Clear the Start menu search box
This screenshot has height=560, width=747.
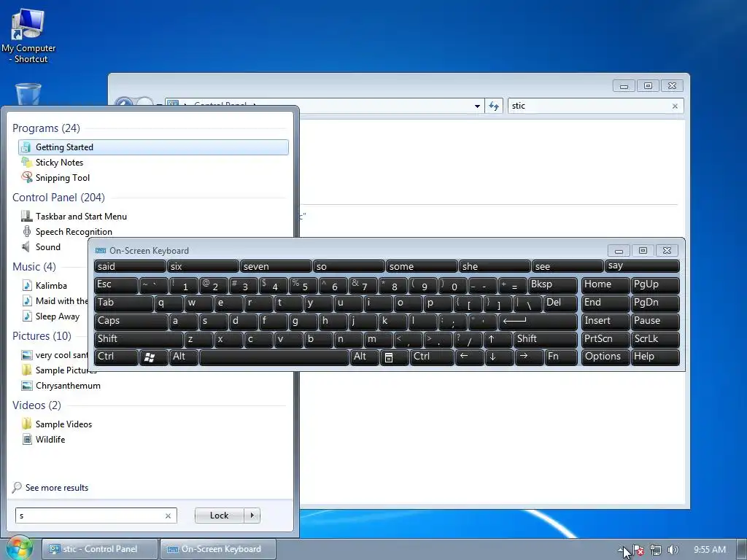pos(168,516)
